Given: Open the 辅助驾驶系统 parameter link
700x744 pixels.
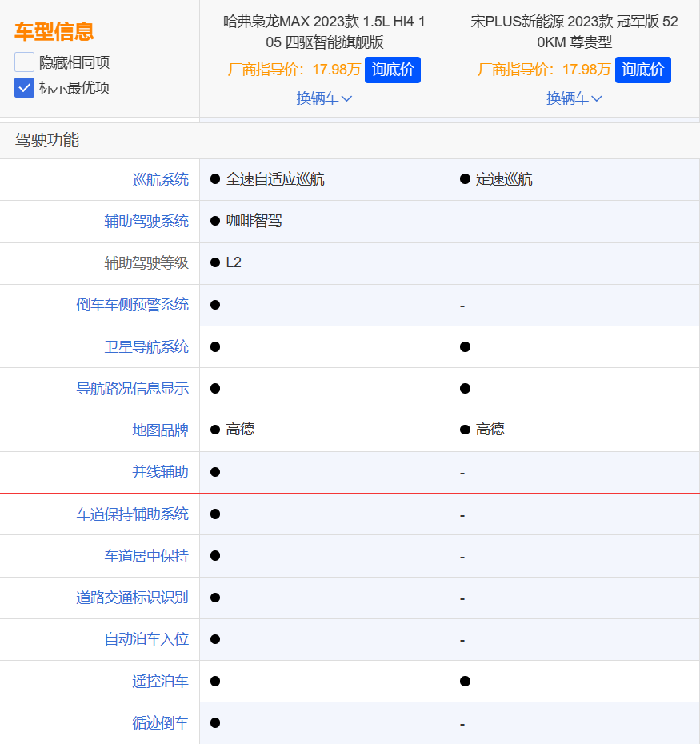Looking at the screenshot, I should 146,221.
